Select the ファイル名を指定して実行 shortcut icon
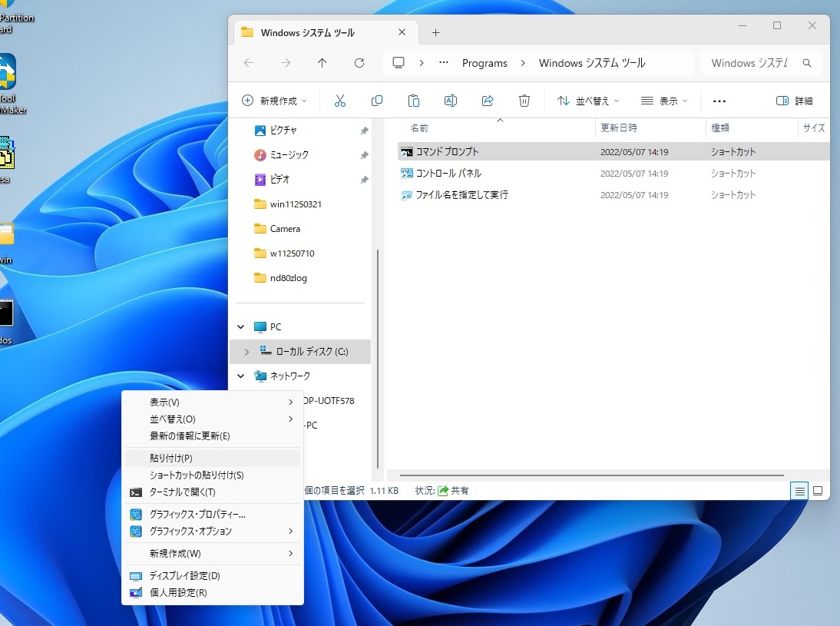The width and height of the screenshot is (840, 626). [x=407, y=195]
